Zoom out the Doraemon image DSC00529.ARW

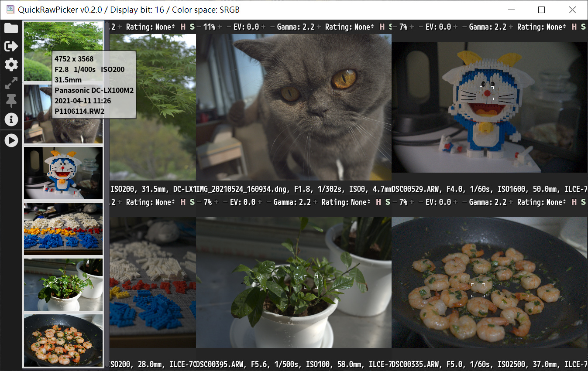(x=394, y=27)
